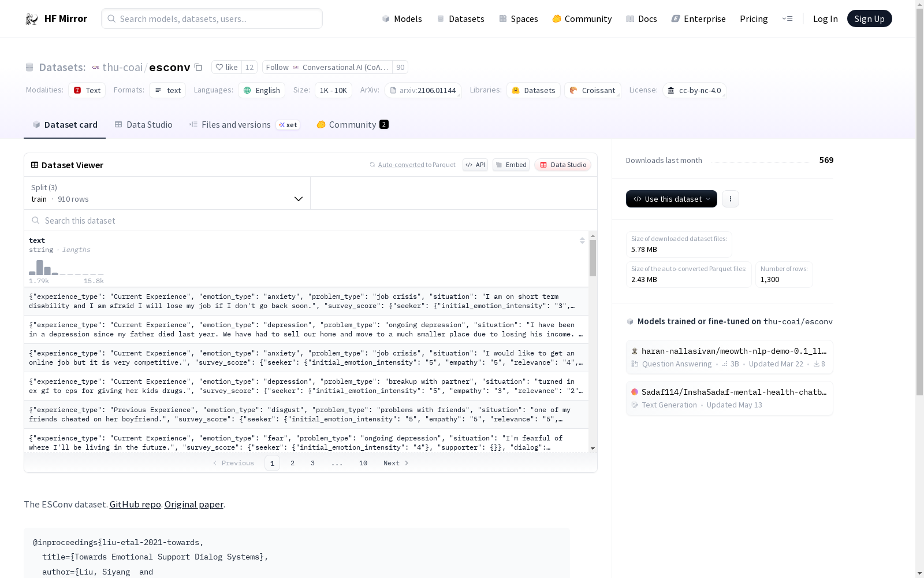This screenshot has width=924, height=578.
Task: Open Data Studio from the viewer header
Action: (x=562, y=165)
